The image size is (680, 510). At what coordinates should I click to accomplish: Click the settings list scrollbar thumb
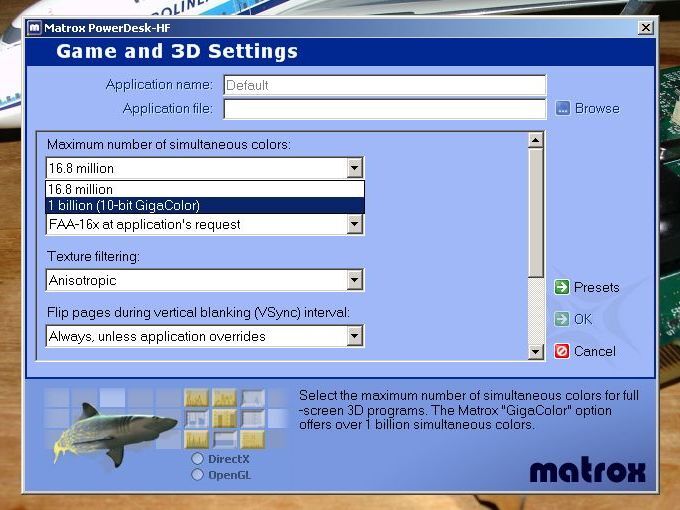tap(536, 213)
